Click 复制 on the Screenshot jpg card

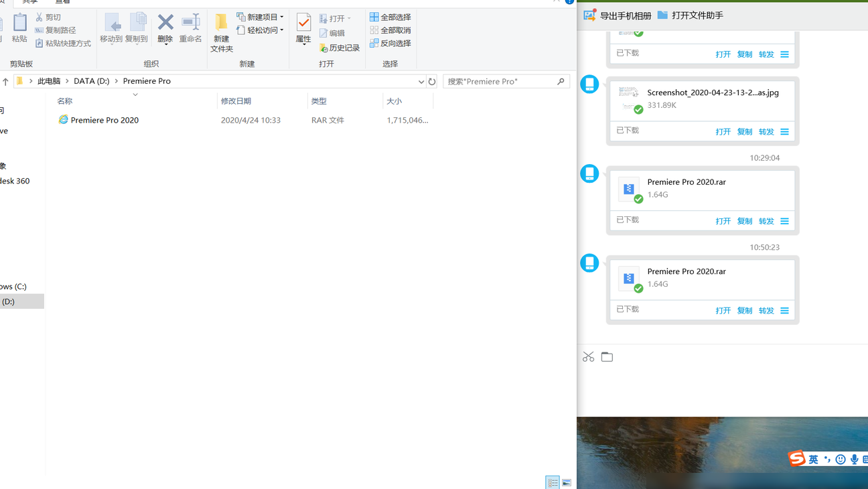(x=745, y=132)
